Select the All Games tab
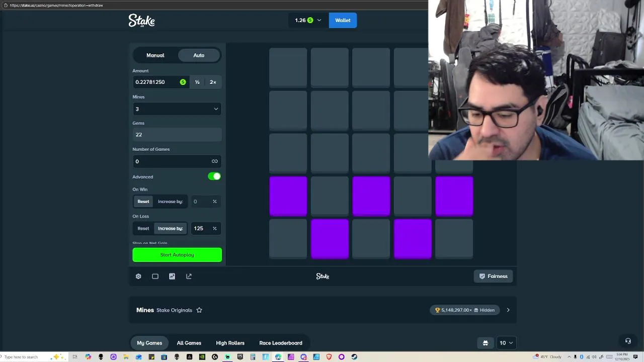This screenshot has width=644, height=362. 189,343
